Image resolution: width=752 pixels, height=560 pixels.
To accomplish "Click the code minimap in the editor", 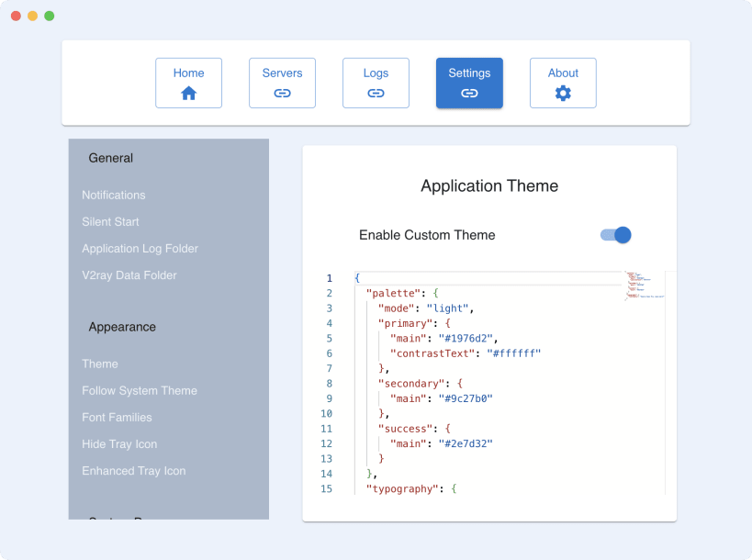I will (645, 286).
